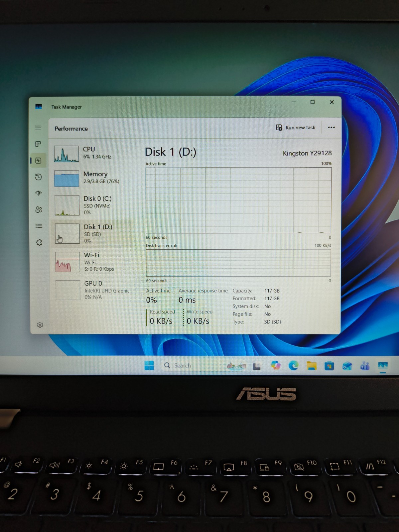Viewport: 399px width, 532px height.
Task: Click the Write speed 0 KB/s value
Action: tap(198, 321)
